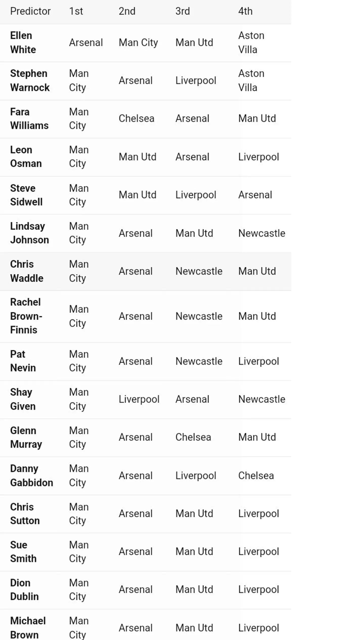The width and height of the screenshot is (364, 640).
Task: Click Glenn Murray's 3rd place Chelsea pick
Action: click(x=193, y=437)
